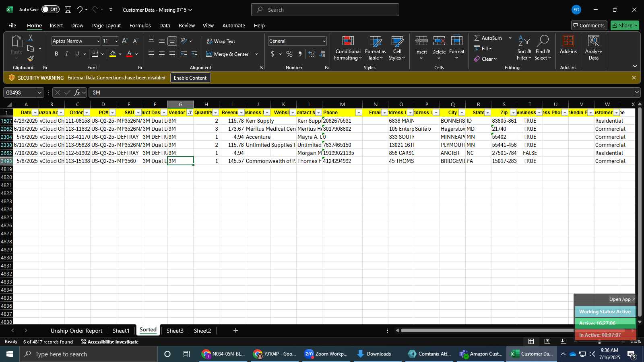Viewport: 644px width, 362px height.
Task: Expand the AutoSum options arrow
Action: point(510,38)
